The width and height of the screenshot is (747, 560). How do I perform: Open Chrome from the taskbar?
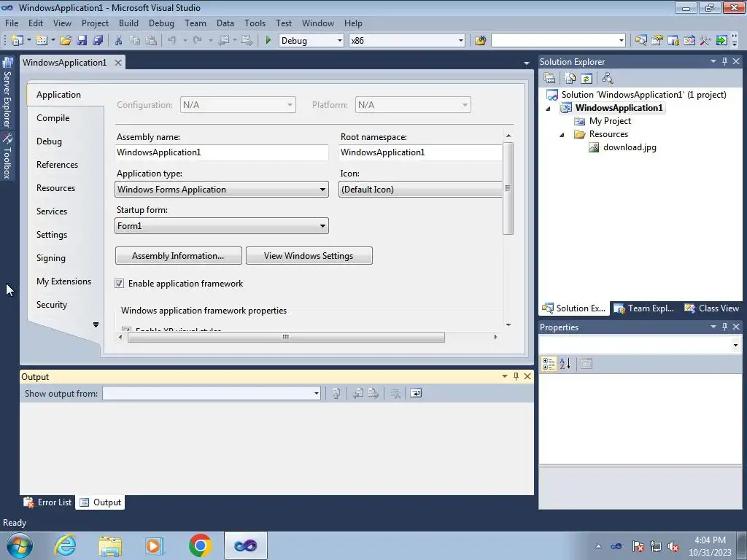[x=200, y=545]
